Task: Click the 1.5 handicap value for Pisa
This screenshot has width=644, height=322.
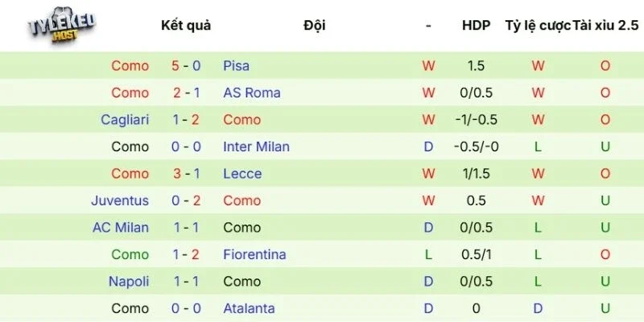Action: click(476, 66)
